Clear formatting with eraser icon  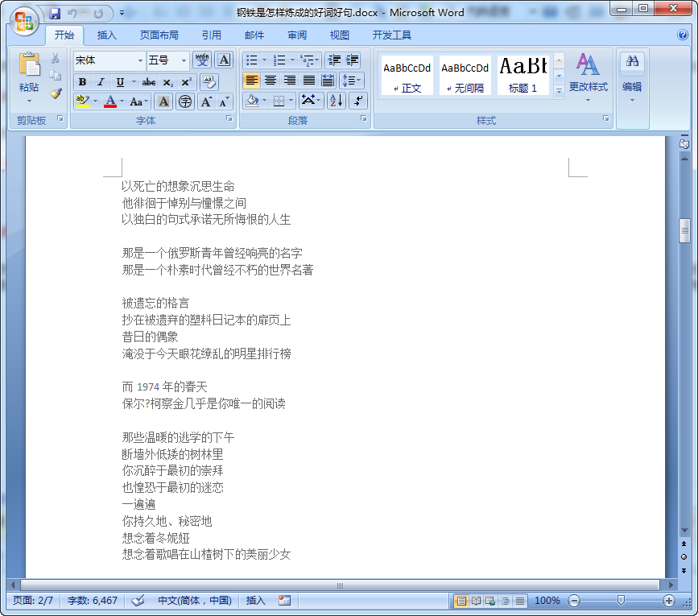tap(209, 82)
